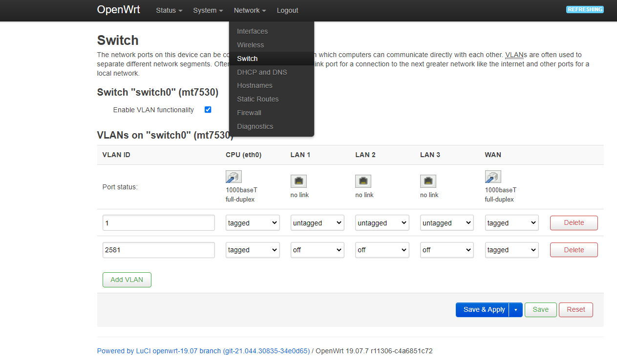Image resolution: width=617 pixels, height=364 pixels.
Task: Delete the VLAN 1 row
Action: click(574, 223)
